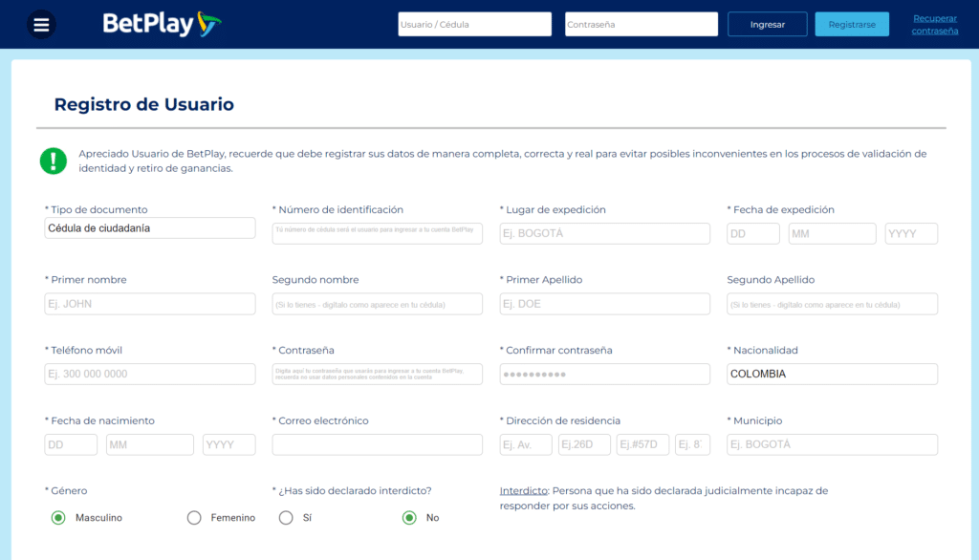The image size is (979, 560).
Task: Choose Sí for declarado interdicto
Action: pos(286,518)
